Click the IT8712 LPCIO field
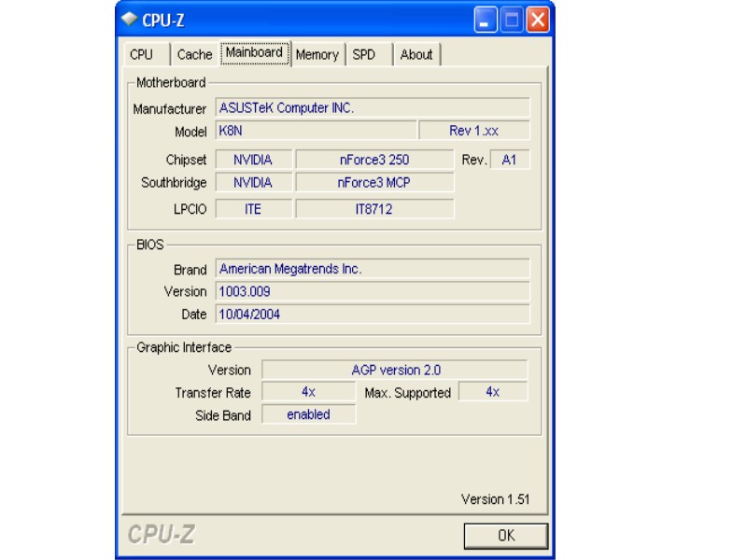 tap(374, 209)
